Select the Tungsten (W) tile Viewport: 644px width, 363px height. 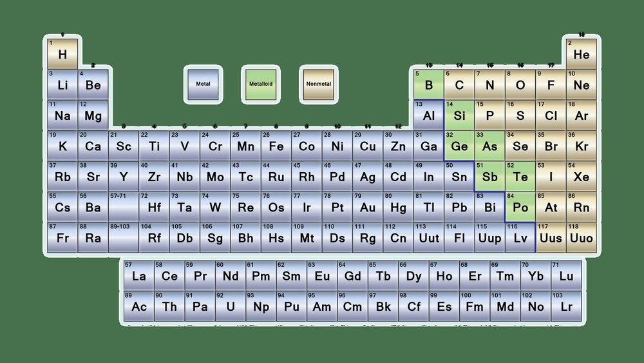click(215, 207)
